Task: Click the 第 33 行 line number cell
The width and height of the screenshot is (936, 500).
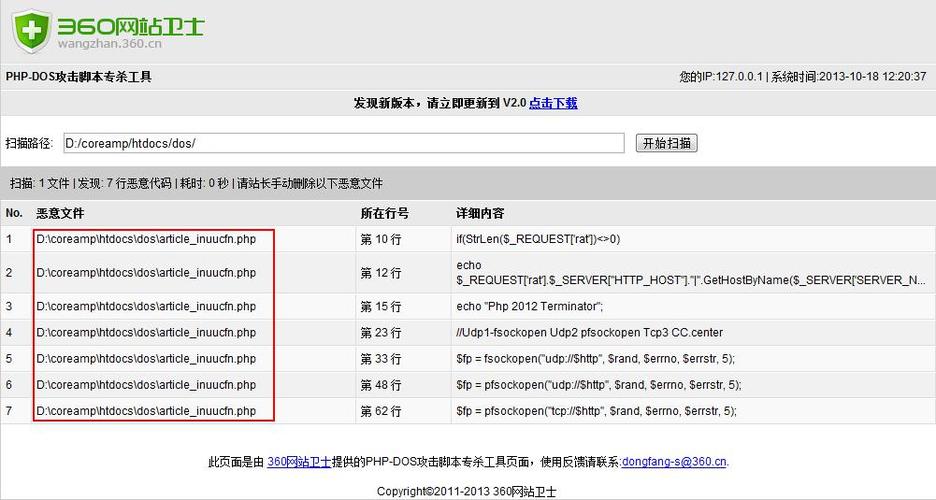Action: 381,359
